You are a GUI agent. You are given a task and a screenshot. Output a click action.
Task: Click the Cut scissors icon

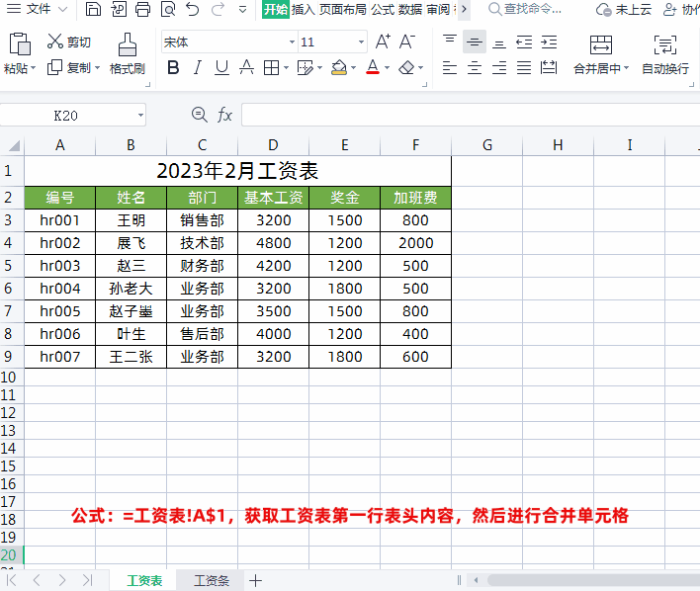pos(55,42)
